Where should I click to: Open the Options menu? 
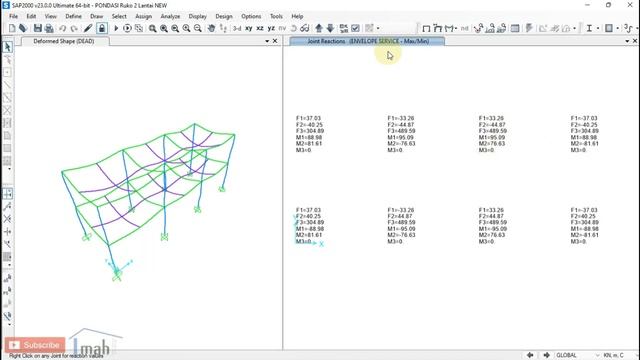tap(251, 16)
